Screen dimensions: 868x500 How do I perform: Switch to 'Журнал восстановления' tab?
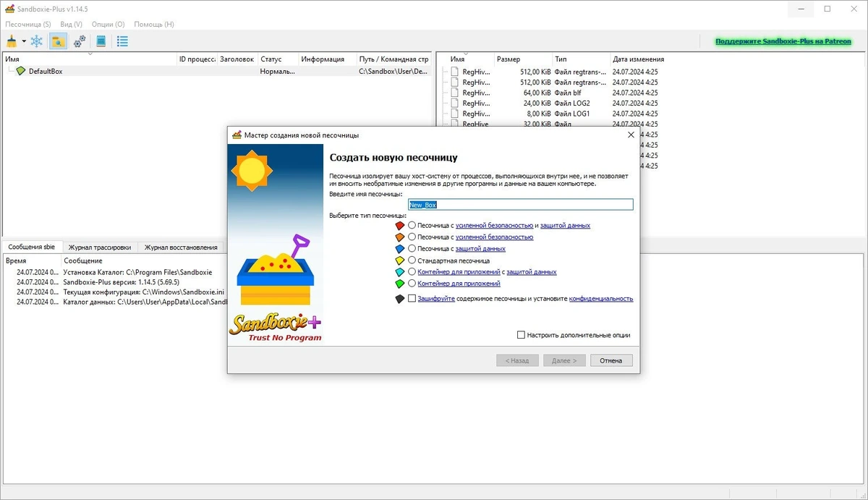[181, 247]
